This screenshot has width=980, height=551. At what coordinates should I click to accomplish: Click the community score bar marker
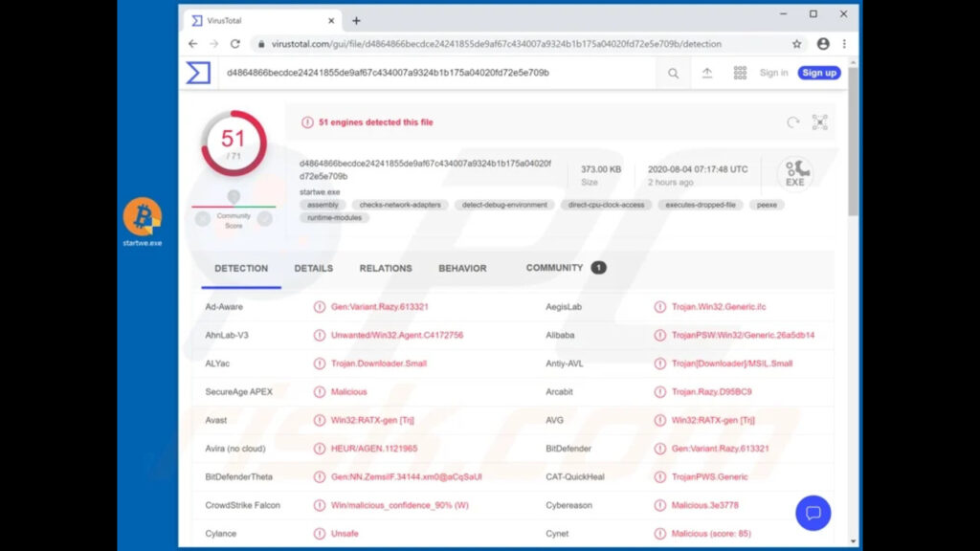pos(234,197)
